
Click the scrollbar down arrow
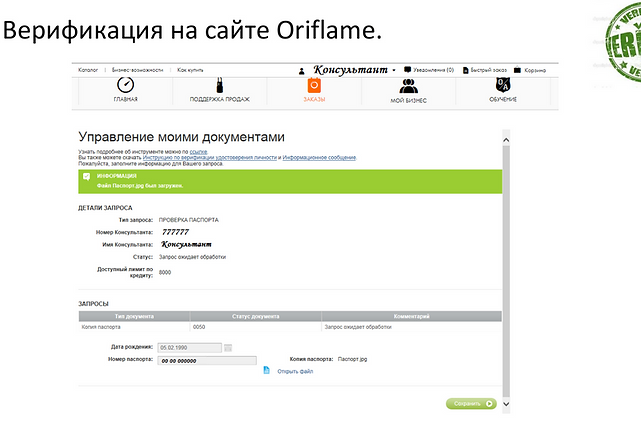(506, 404)
